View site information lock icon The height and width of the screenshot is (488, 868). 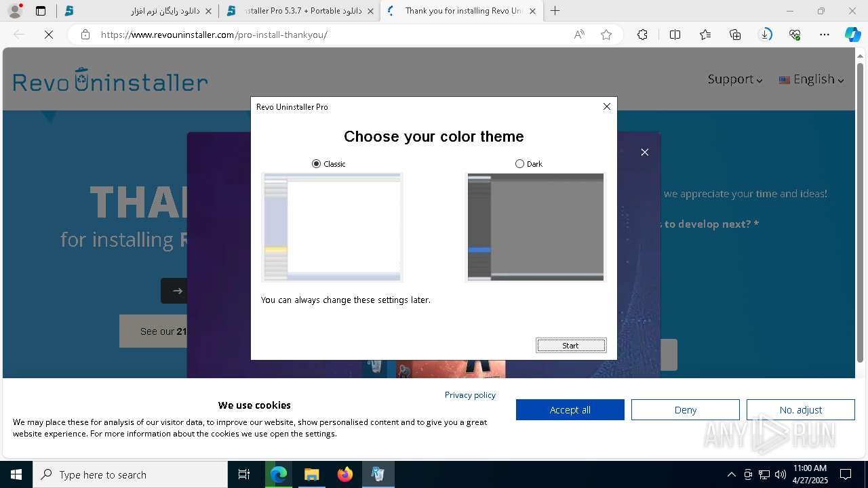[x=85, y=35]
